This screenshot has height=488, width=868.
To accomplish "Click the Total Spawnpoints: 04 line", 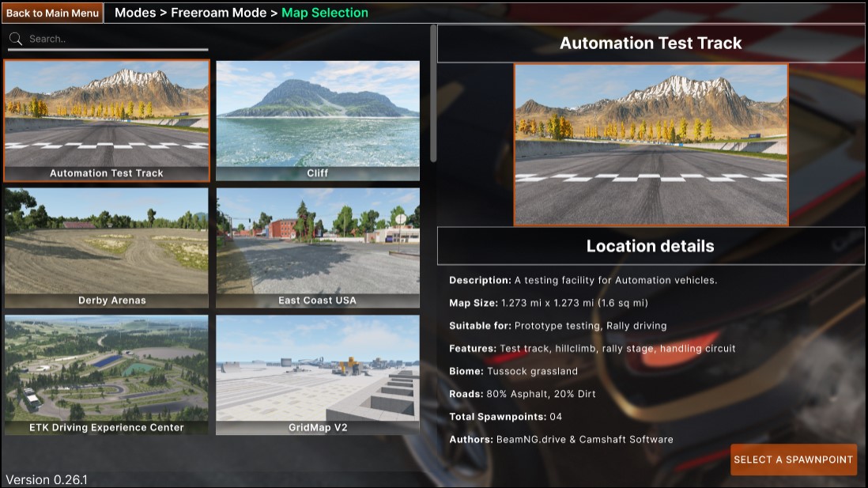I will tap(505, 417).
